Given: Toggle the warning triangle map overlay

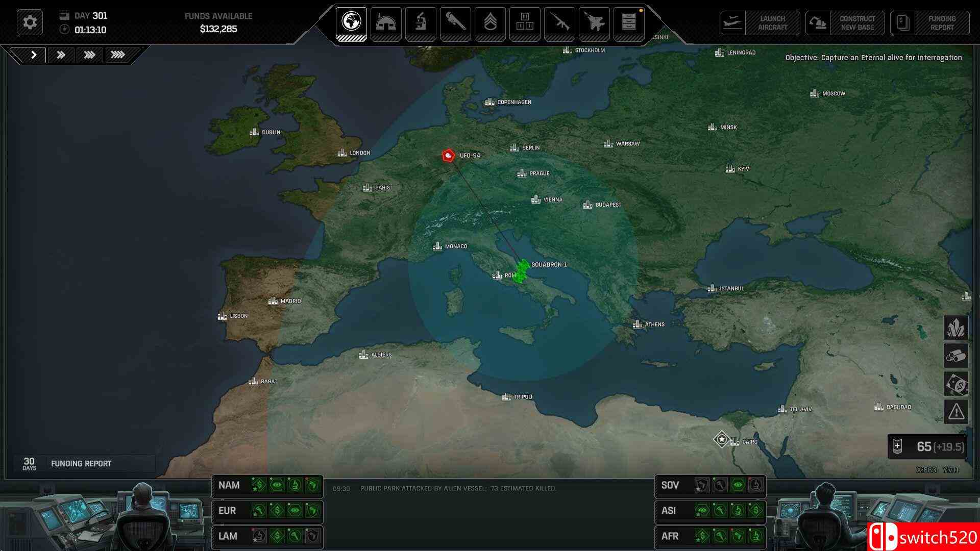Looking at the screenshot, I should coord(955,411).
